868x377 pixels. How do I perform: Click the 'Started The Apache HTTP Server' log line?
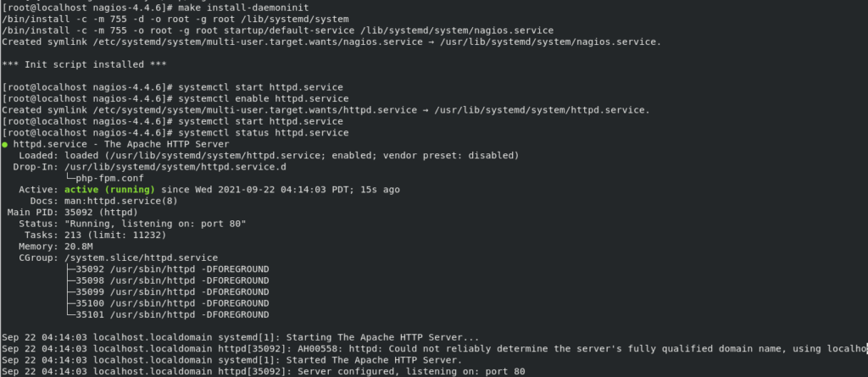[x=232, y=360]
